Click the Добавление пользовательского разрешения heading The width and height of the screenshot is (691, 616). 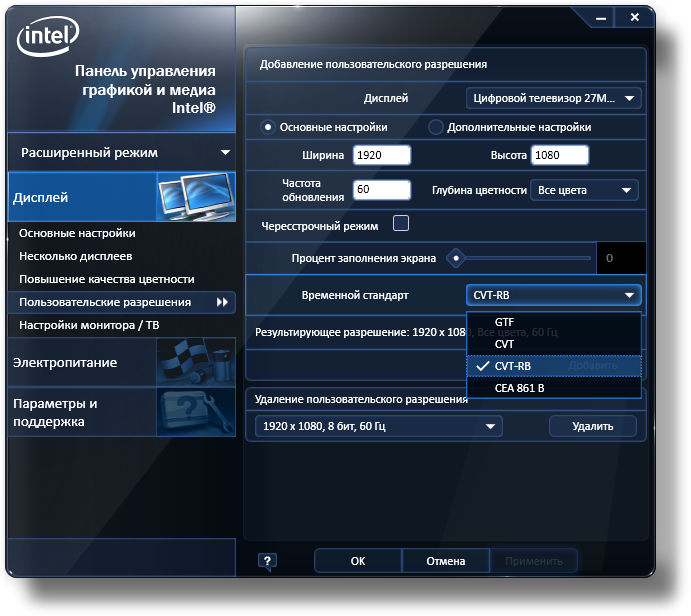[x=373, y=64]
